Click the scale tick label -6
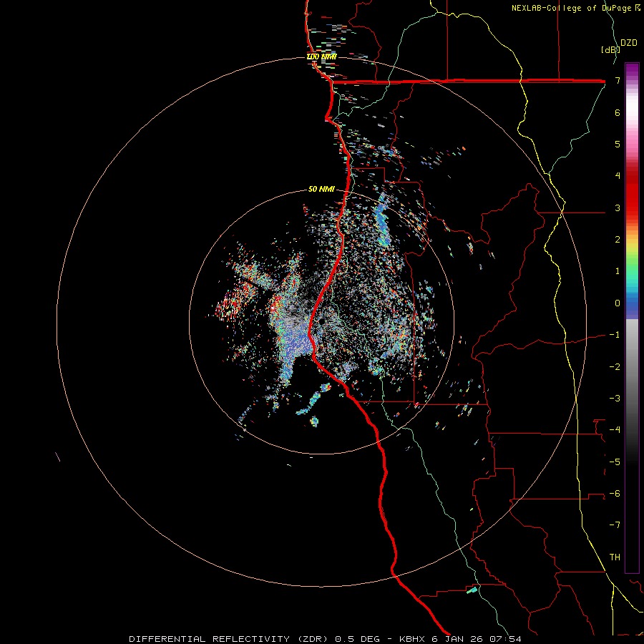This screenshot has height=644, width=644. (615, 494)
